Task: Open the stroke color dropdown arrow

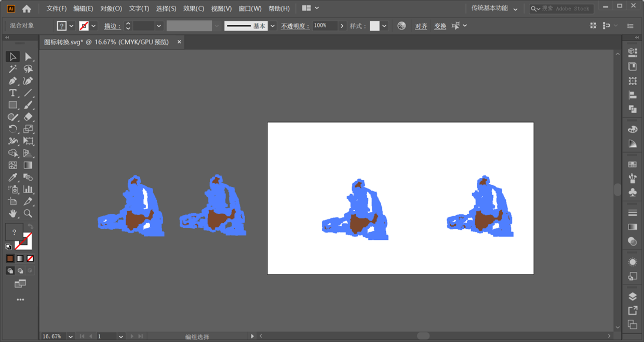Action: coord(93,26)
